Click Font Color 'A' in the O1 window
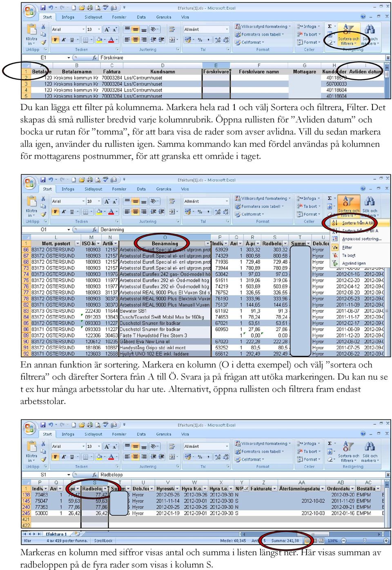 (x=111, y=212)
